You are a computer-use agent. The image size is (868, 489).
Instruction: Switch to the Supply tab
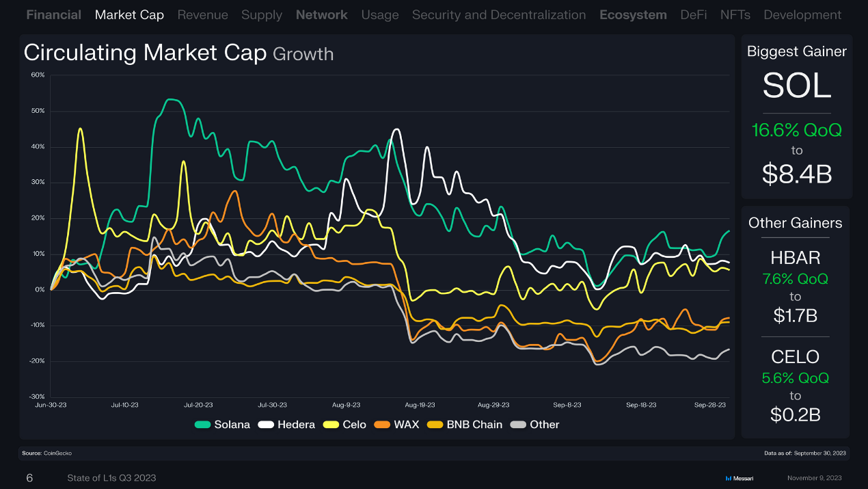(261, 14)
